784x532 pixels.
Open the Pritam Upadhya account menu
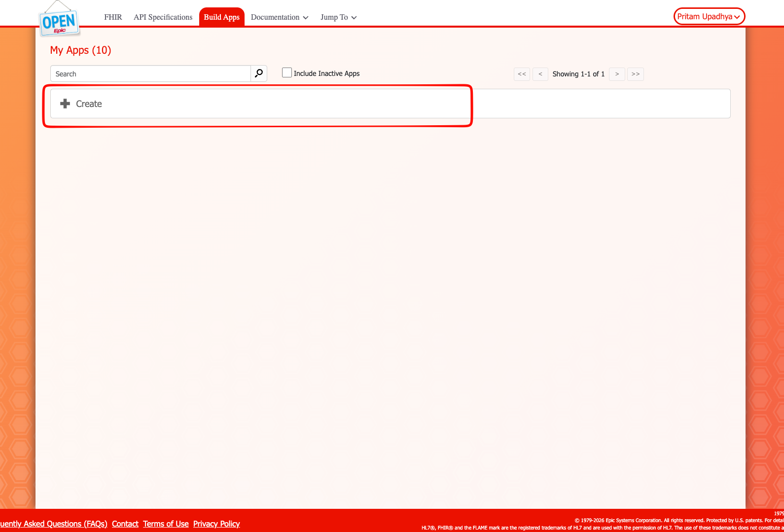(x=709, y=16)
